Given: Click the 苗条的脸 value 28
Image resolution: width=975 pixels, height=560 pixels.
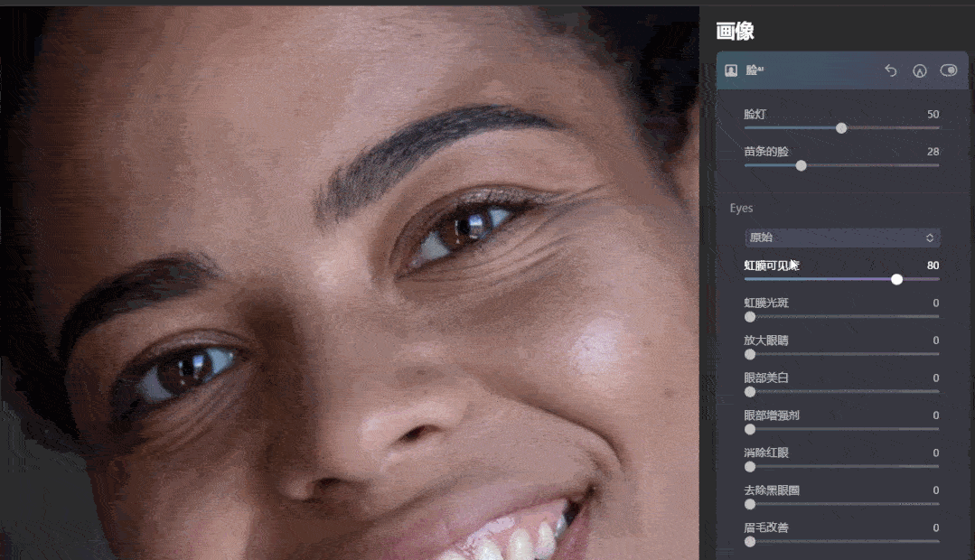Looking at the screenshot, I should (x=933, y=152).
